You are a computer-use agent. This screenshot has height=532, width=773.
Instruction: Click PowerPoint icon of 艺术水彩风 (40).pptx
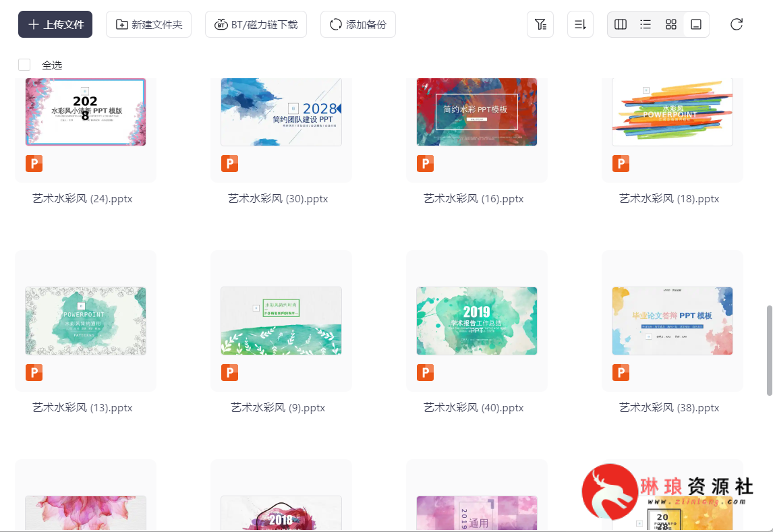coord(426,372)
